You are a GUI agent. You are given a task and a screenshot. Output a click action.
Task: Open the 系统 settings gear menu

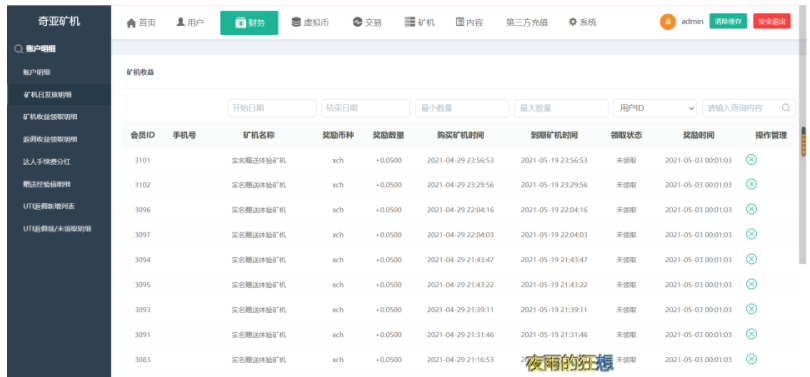tap(582, 22)
